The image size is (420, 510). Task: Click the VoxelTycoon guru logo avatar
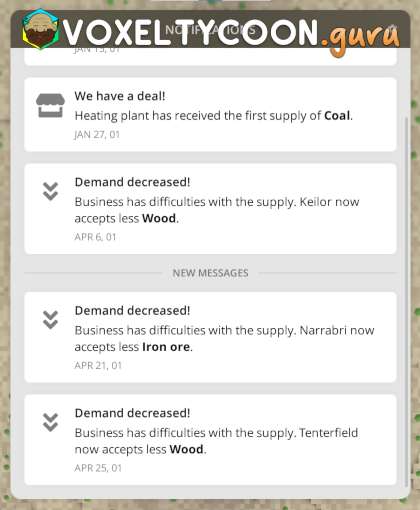[x=40, y=29]
